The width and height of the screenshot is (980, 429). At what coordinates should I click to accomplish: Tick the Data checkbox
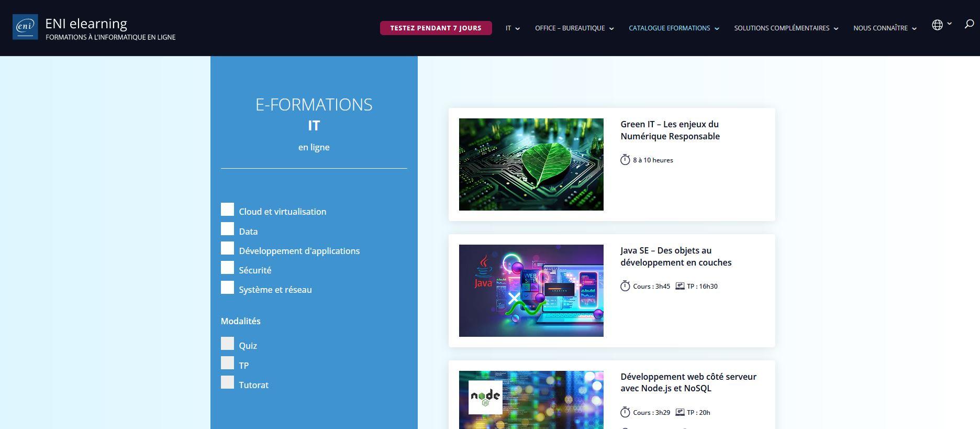tap(227, 229)
